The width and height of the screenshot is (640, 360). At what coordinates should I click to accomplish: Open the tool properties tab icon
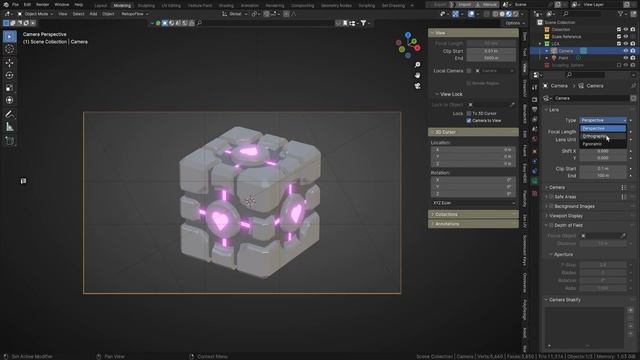pyautogui.click(x=535, y=87)
